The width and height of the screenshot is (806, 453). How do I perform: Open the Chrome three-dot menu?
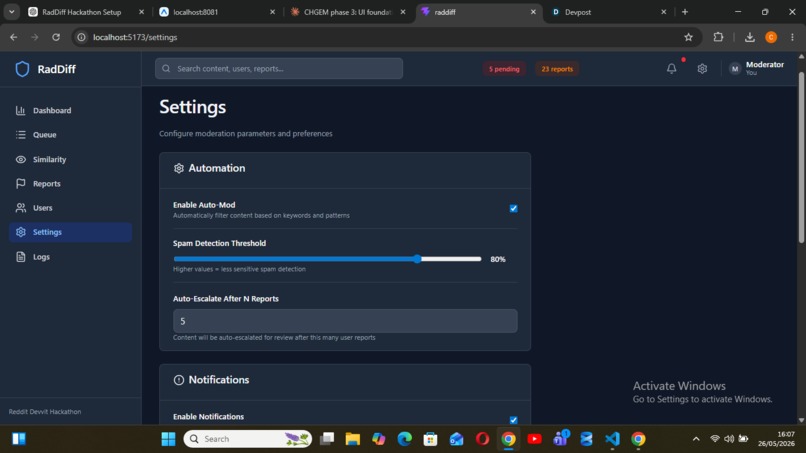pos(792,37)
